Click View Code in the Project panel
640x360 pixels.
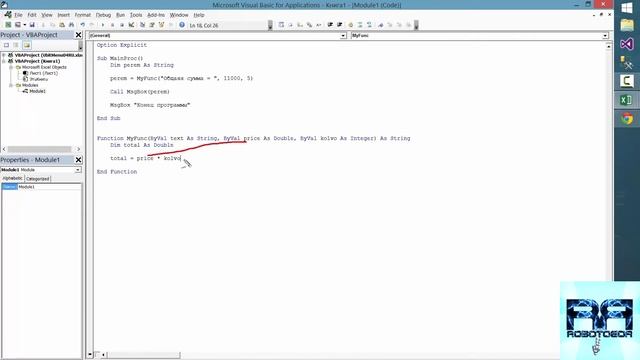pyautogui.click(x=7, y=45)
